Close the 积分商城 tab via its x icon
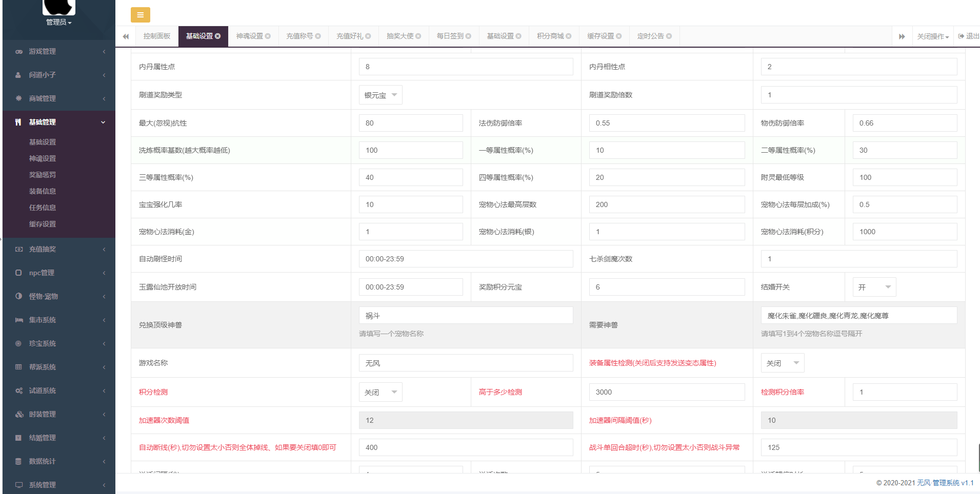980x494 pixels. 569,36
